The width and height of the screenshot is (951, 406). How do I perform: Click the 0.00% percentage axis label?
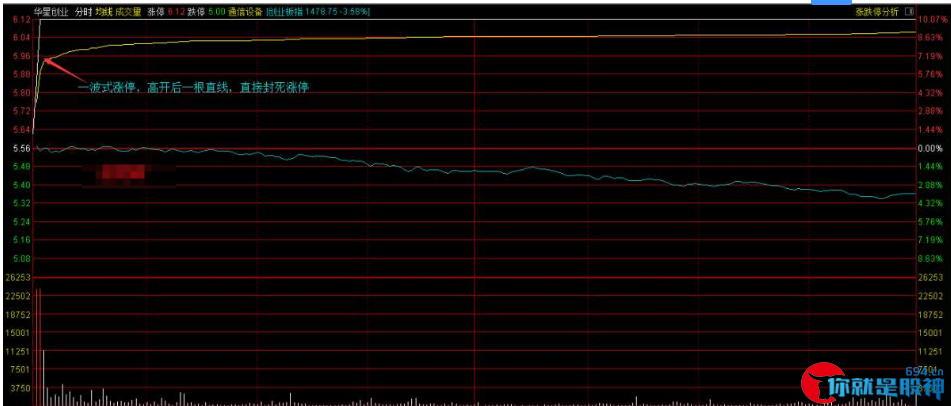(x=930, y=148)
